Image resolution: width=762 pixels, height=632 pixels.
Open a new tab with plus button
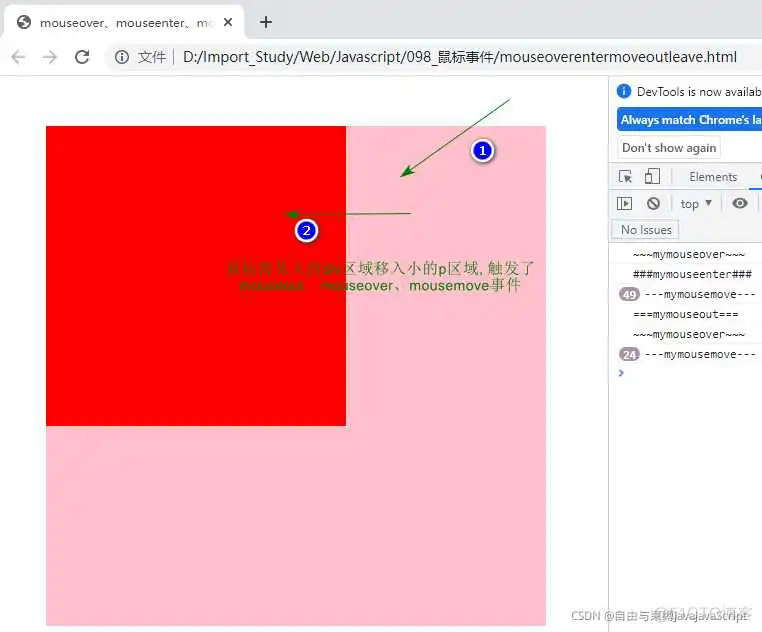pyautogui.click(x=266, y=22)
